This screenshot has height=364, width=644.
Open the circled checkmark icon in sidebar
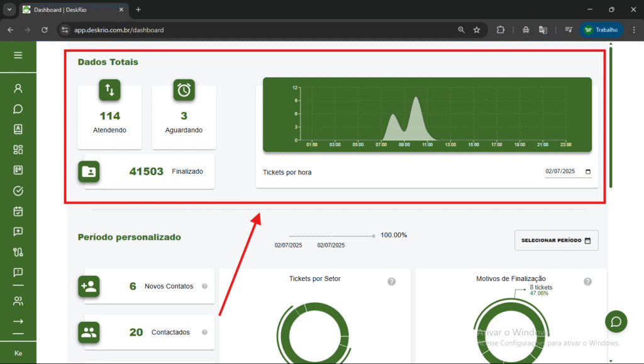coord(18,191)
